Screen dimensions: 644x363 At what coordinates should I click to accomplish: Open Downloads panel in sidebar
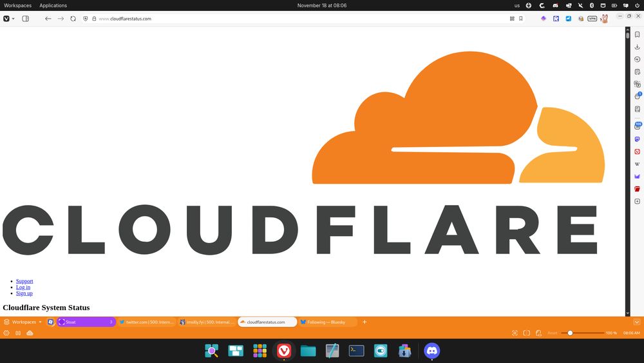click(x=638, y=47)
